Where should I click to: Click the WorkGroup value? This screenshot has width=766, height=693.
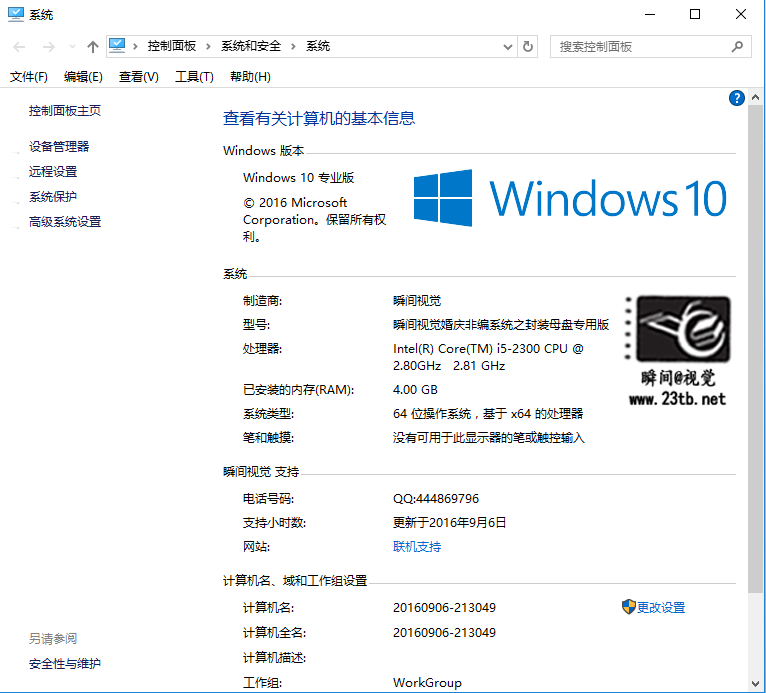(427, 683)
